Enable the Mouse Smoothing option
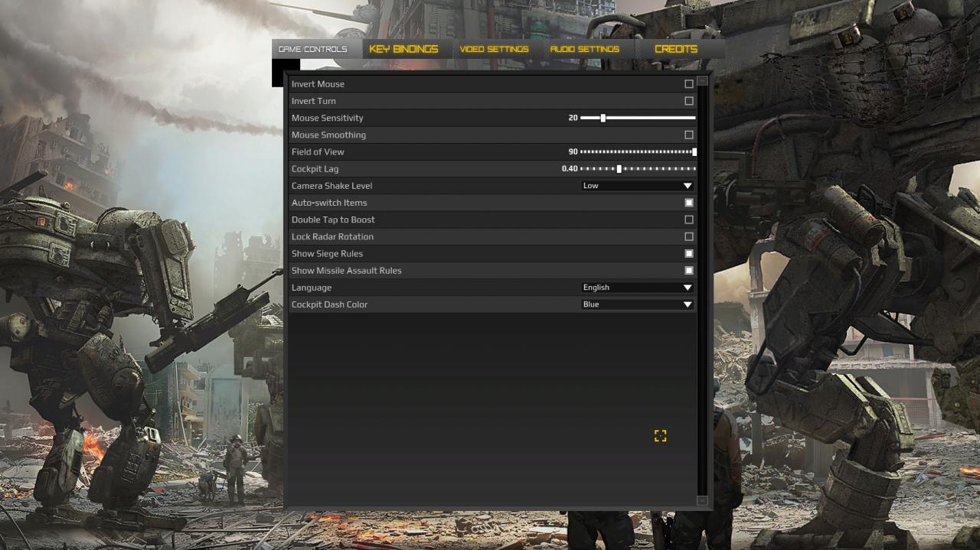The height and width of the screenshot is (550, 980). (689, 135)
